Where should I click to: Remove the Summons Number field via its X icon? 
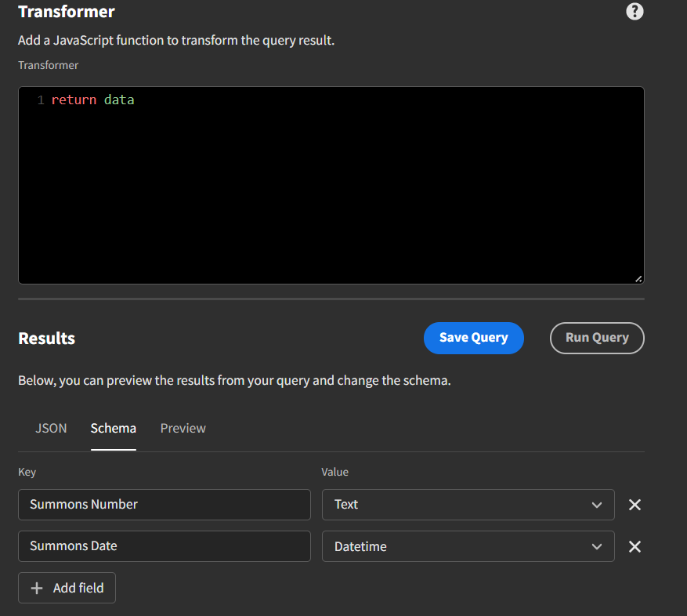(635, 505)
